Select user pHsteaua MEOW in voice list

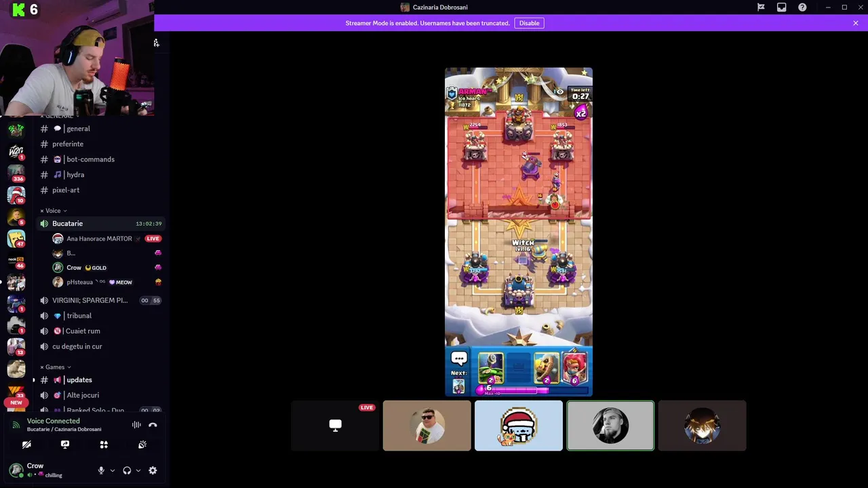pos(106,282)
